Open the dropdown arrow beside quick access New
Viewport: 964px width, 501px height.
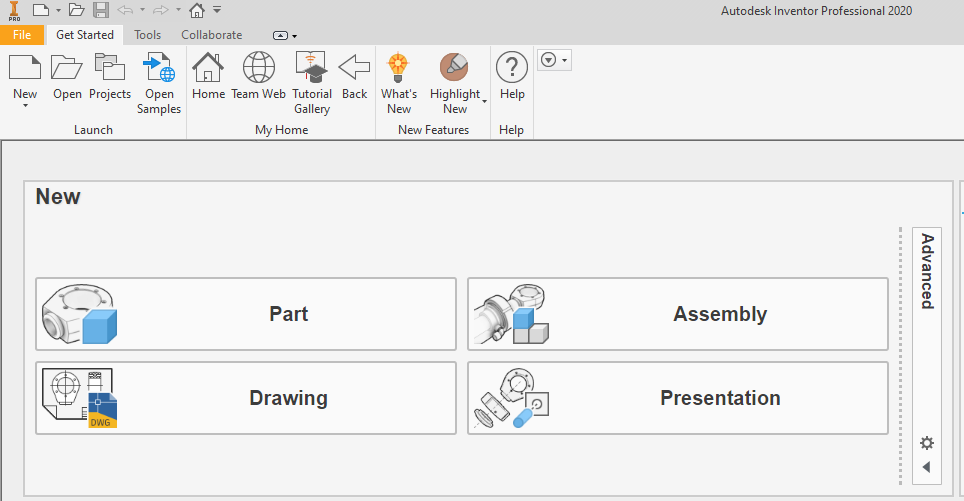pyautogui.click(x=58, y=10)
